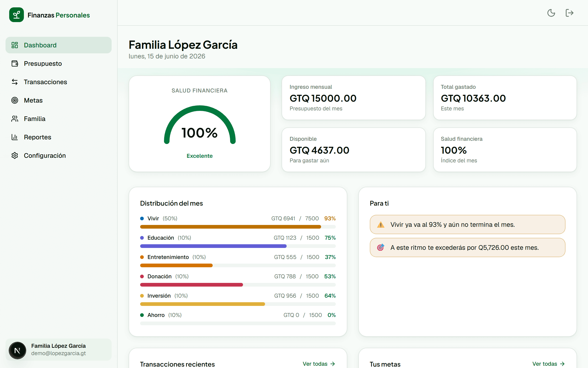Click the Finanzas Personales leaf logo icon
Image resolution: width=588 pixels, height=368 pixels.
pyautogui.click(x=17, y=15)
